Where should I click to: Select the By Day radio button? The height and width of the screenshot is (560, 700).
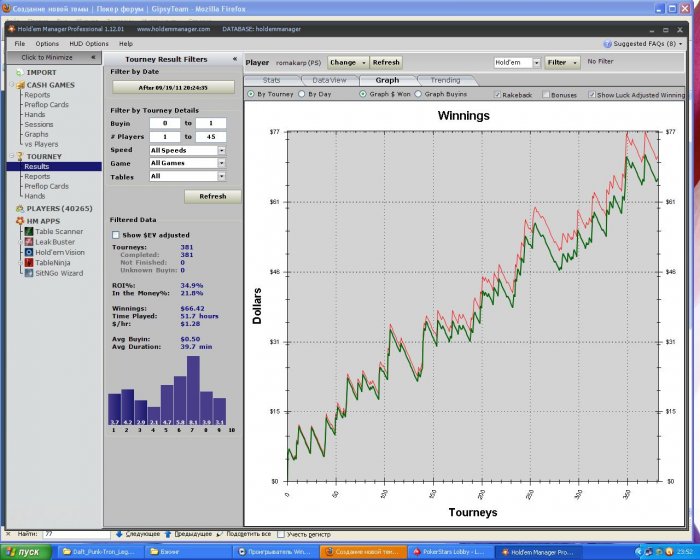point(302,94)
